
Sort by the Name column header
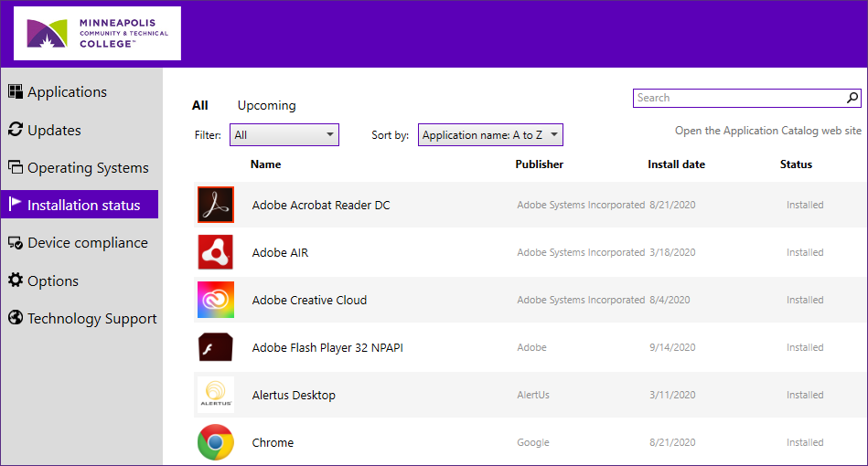click(266, 164)
